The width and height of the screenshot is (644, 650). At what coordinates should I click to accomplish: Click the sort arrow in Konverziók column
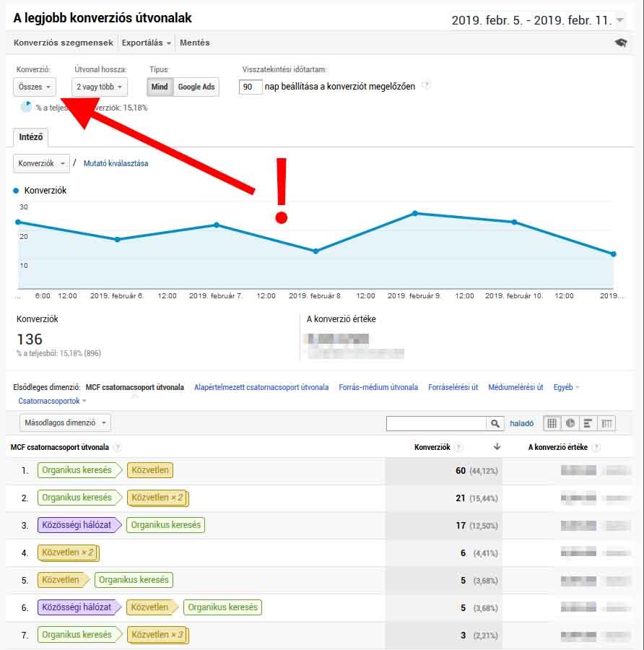497,447
